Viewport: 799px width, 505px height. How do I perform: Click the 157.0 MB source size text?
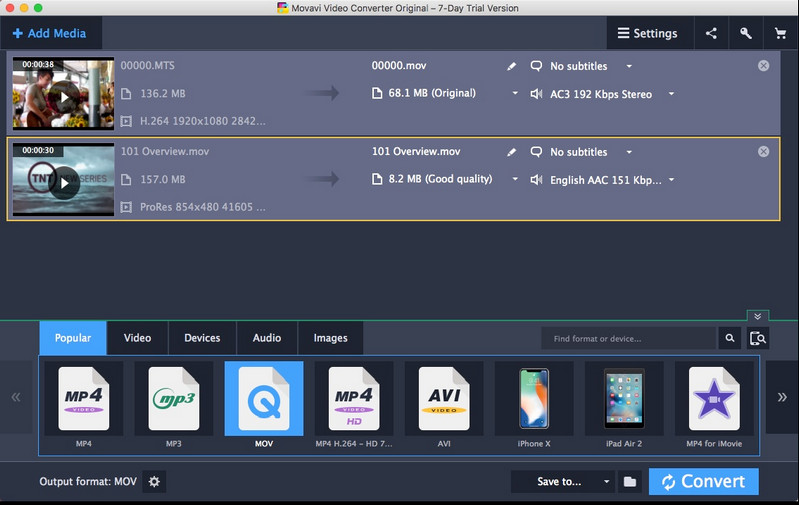pyautogui.click(x=163, y=179)
